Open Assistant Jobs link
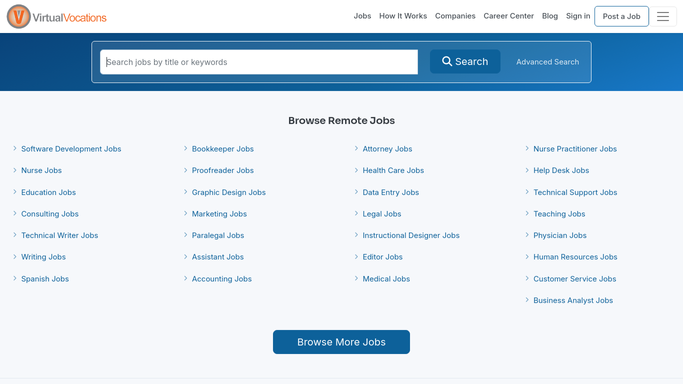 click(218, 257)
